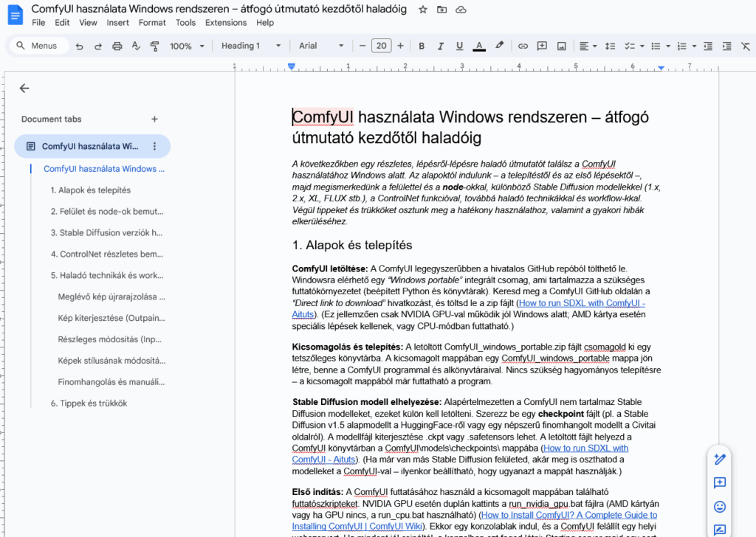Toggle bold formatting

click(422, 46)
